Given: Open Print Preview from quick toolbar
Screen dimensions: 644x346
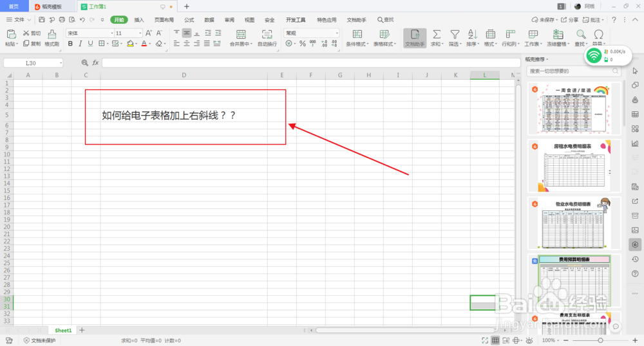Looking at the screenshot, I should coord(72,20).
